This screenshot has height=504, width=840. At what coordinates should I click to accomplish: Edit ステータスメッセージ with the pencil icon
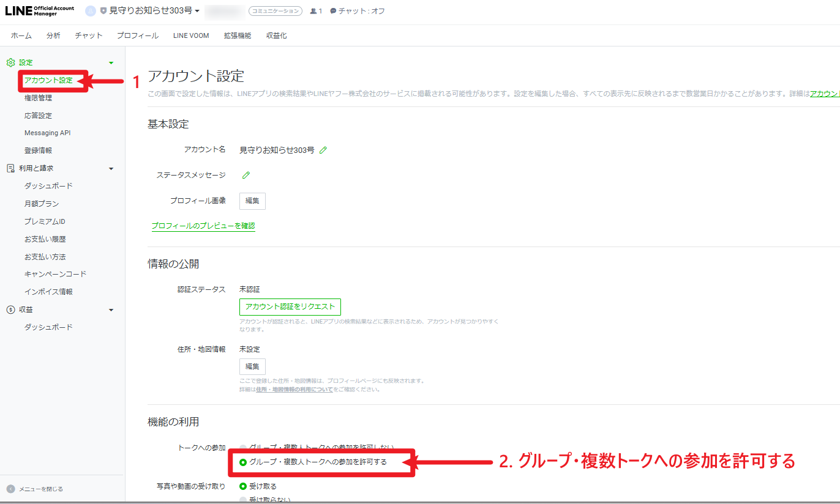coord(246,175)
